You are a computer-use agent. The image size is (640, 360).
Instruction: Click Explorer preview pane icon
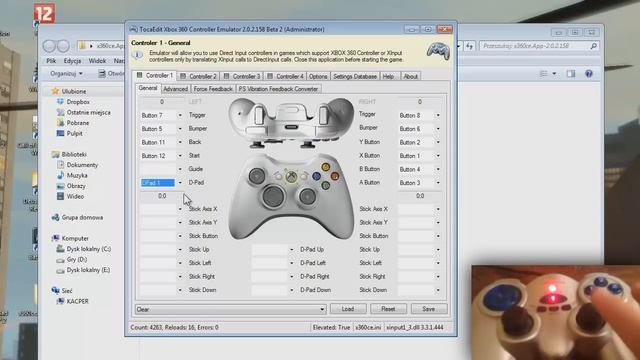(x=571, y=73)
